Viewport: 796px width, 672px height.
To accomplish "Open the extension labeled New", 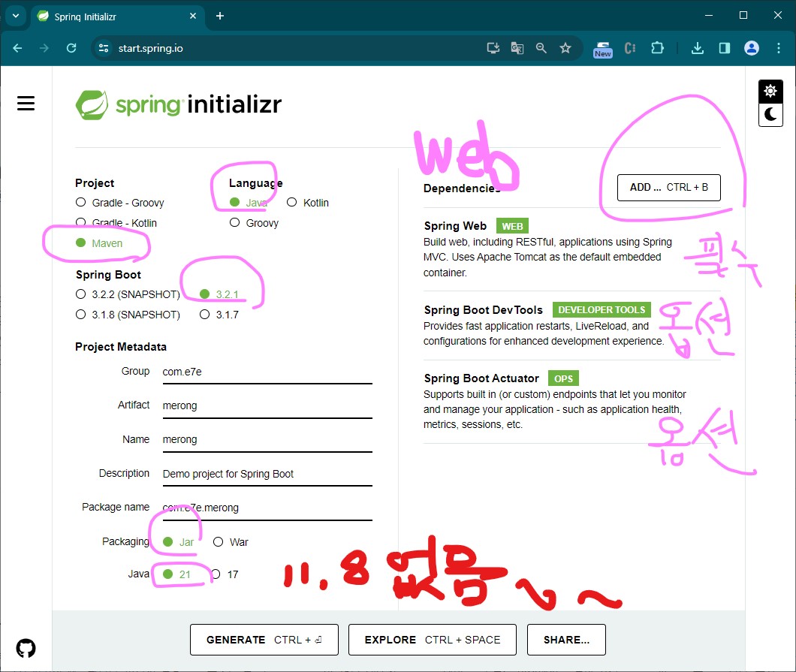I will click(x=602, y=50).
